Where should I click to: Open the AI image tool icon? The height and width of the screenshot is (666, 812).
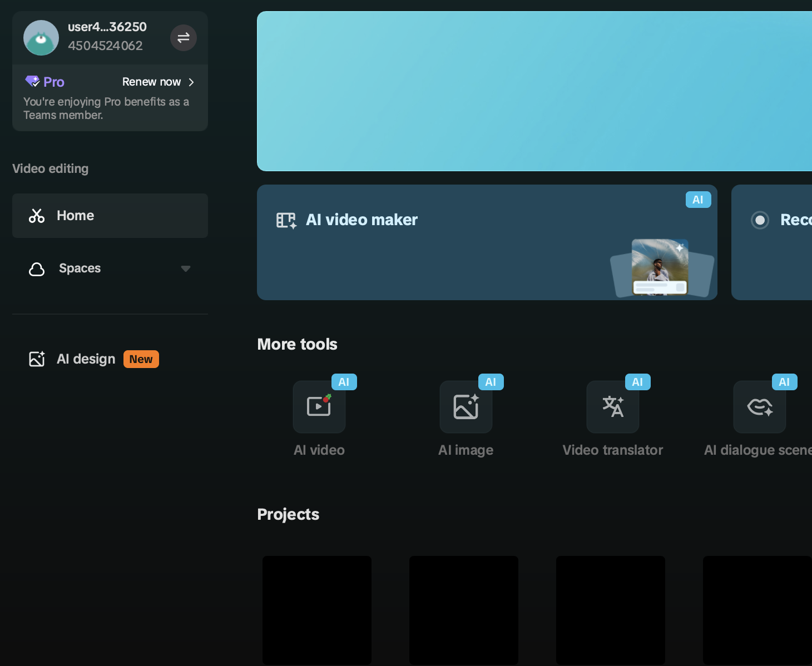tap(466, 407)
